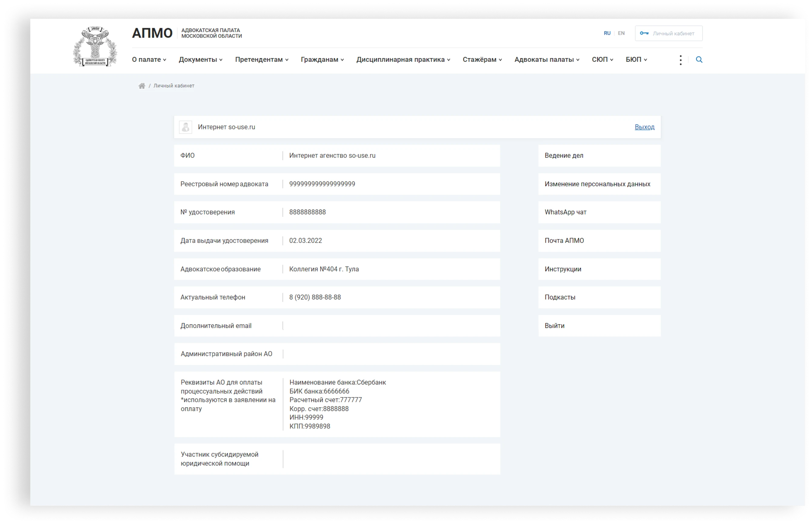The image size is (812, 524).
Task: Open Личный кабинет button in header
Action: 668,33
